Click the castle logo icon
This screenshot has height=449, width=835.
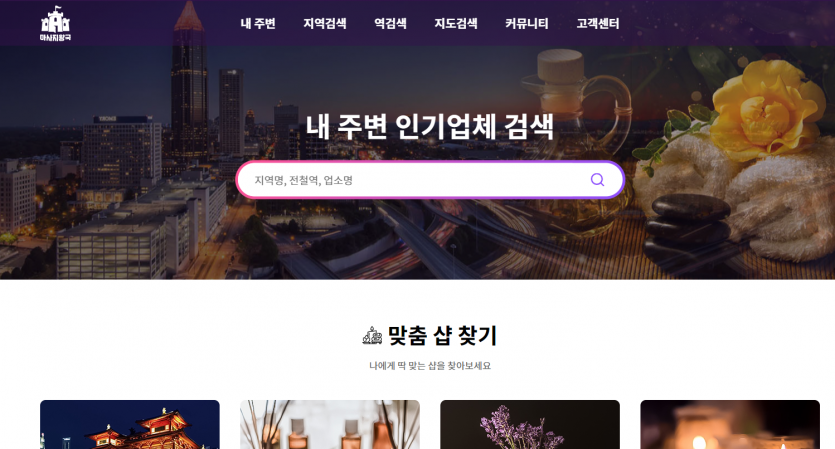[x=55, y=19]
